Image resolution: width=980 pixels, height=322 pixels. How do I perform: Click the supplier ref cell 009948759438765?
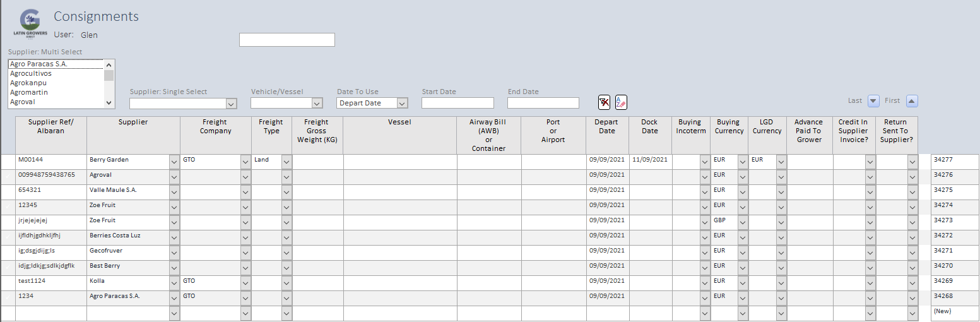coord(51,177)
